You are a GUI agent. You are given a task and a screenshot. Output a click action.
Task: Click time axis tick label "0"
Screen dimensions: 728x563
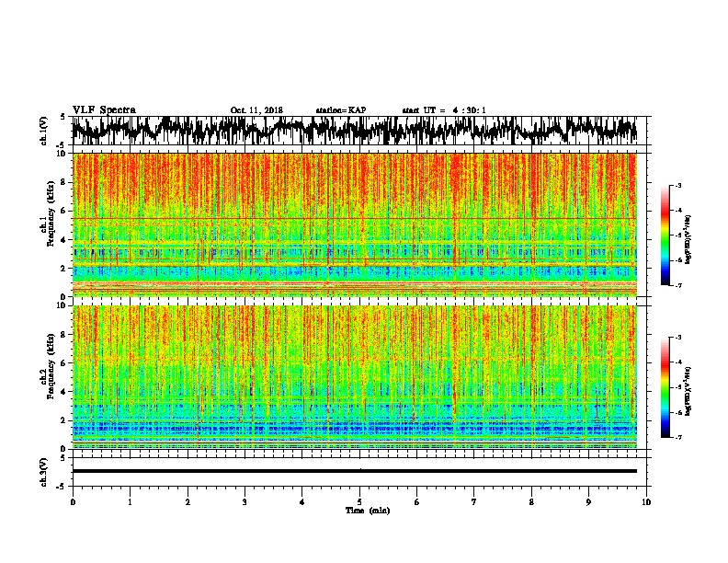73,502
